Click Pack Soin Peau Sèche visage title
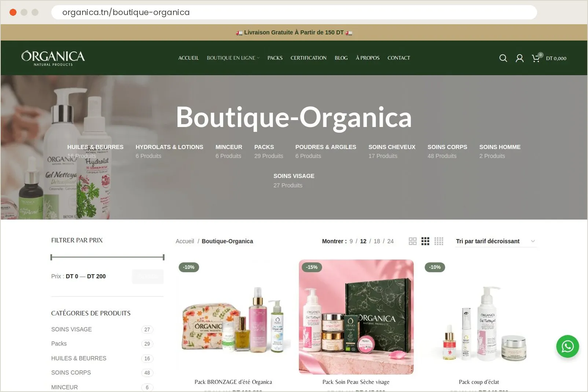588x392 pixels. pyautogui.click(x=356, y=382)
